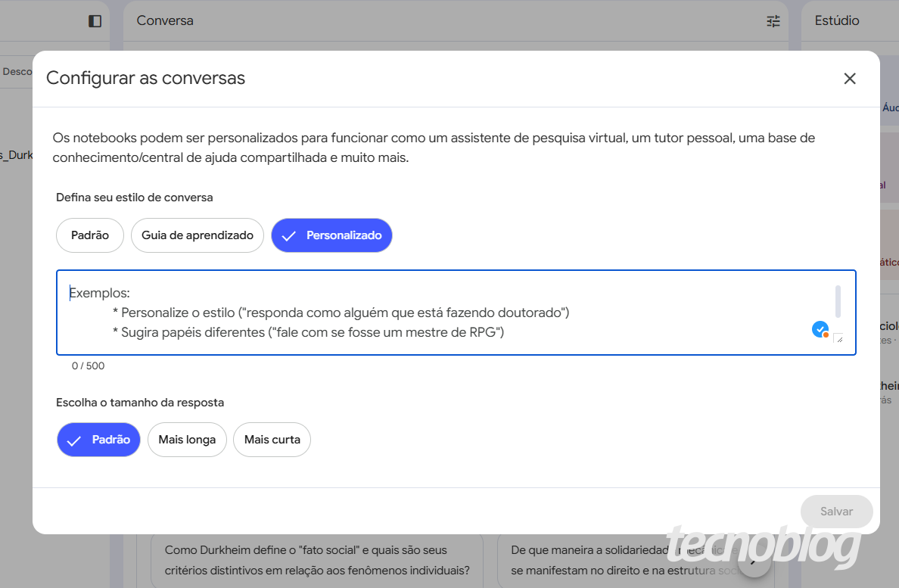Viewport: 899px width, 588px height.
Task: Click inside the custom instructions text area
Action: coord(378,313)
